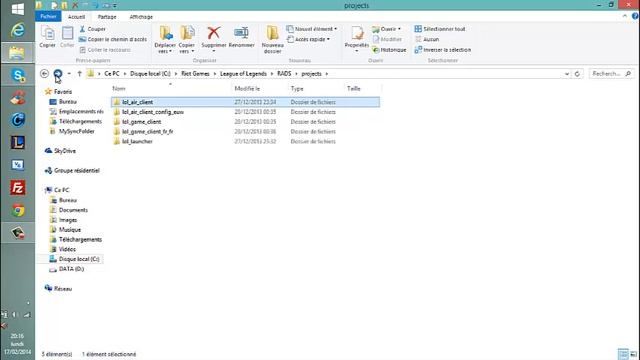This screenshot has width=640, height=360.
Task: Click Coller le raccourci
Action: coord(105,50)
